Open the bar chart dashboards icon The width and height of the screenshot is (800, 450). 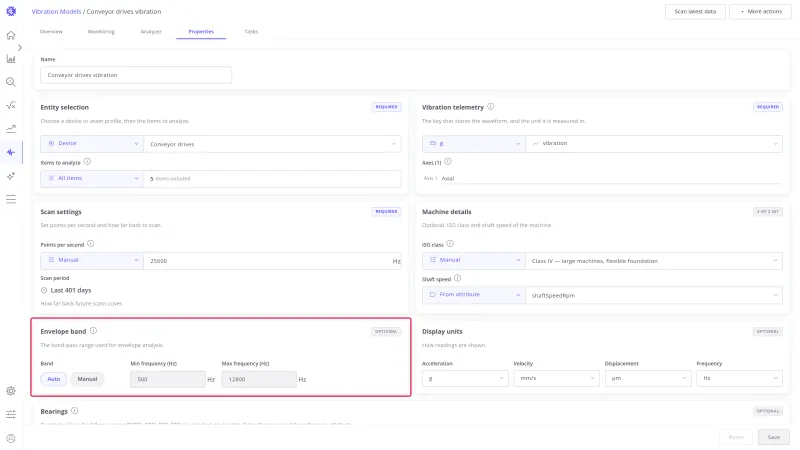click(x=11, y=59)
